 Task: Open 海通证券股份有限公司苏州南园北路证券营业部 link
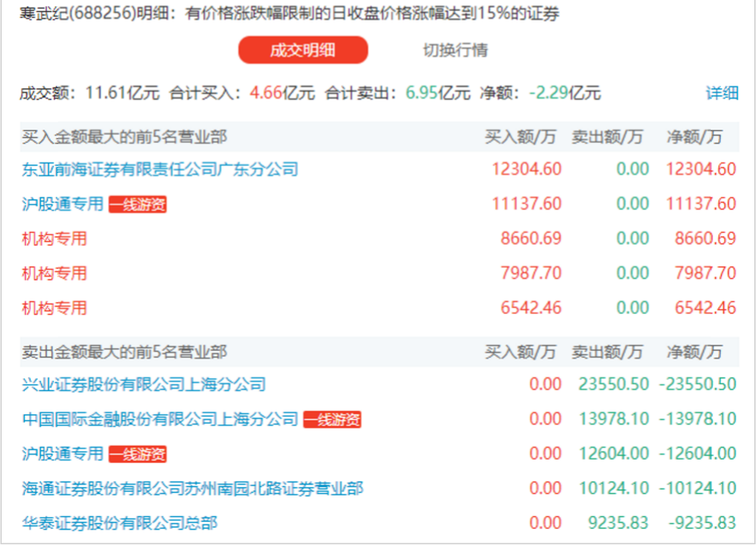(193, 488)
